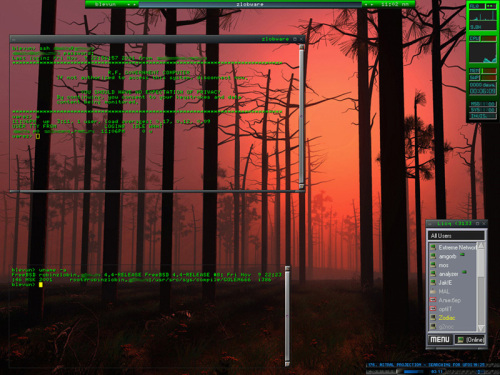Click the up arrow of contact list scrollbar

[481, 246]
